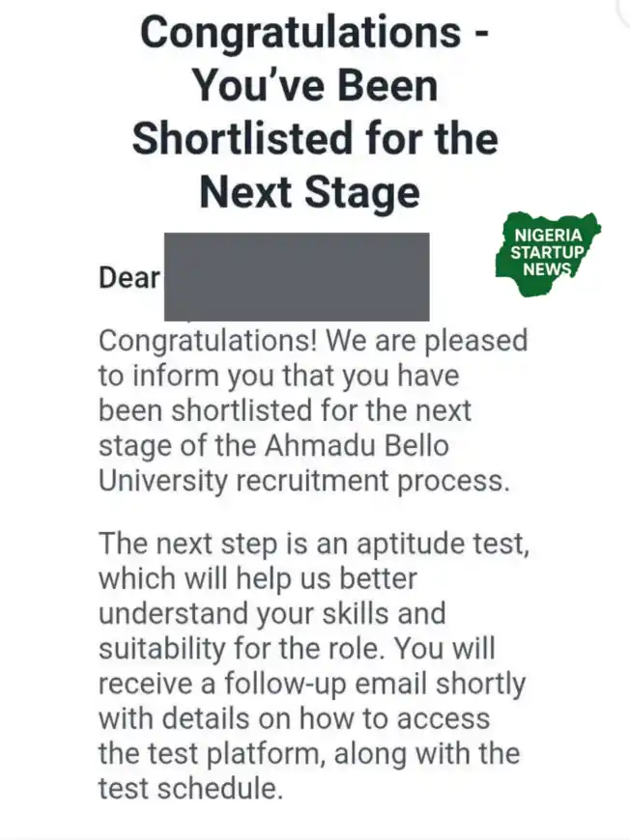Click the "Congratulations!" word opening the first paragraph

click(x=208, y=341)
